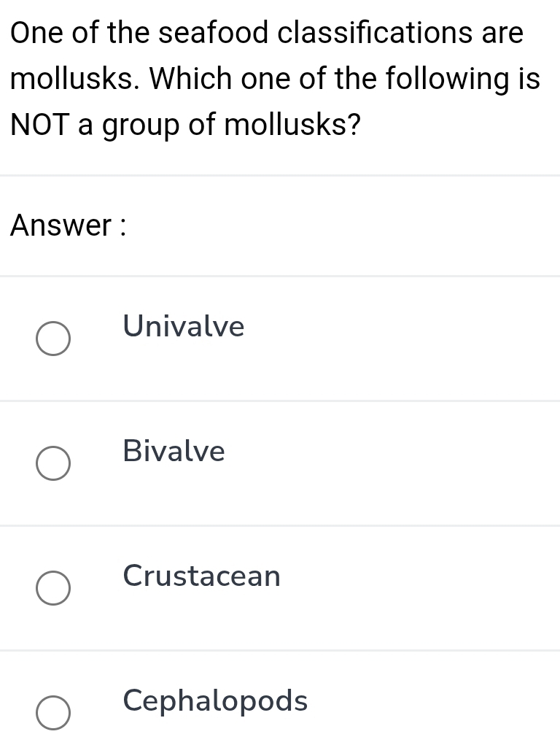Click the question text about mollusks
The image size is (560, 753).
point(273,78)
